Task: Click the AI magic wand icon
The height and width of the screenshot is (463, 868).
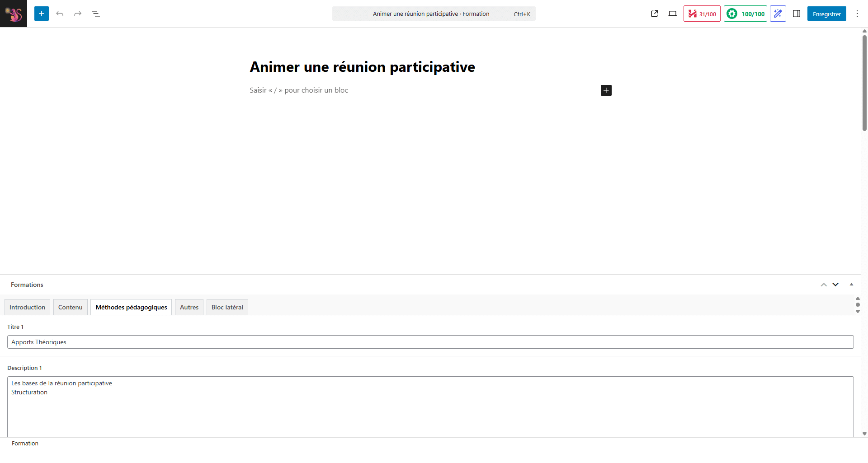Action: 778,14
